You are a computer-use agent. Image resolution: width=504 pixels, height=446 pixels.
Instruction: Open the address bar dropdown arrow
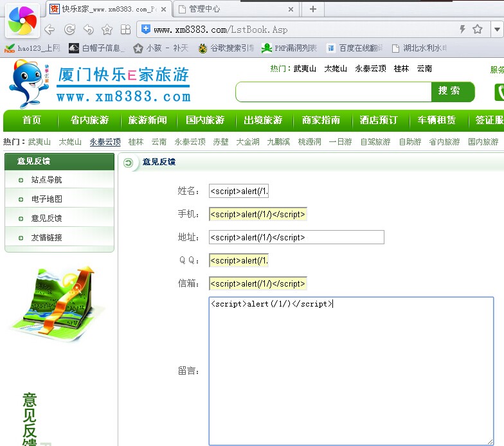(x=497, y=30)
